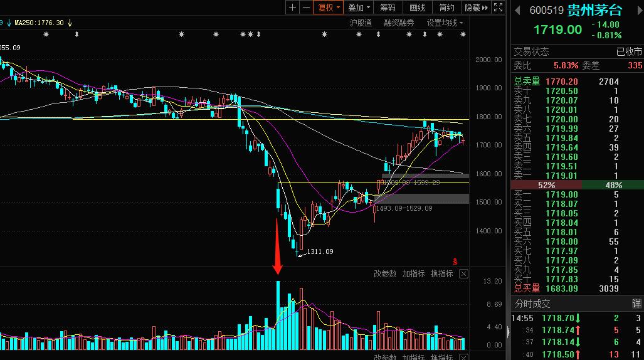644x360 pixels.
Task: Open the 叠加 overlay dropdown
Action: [x=359, y=8]
